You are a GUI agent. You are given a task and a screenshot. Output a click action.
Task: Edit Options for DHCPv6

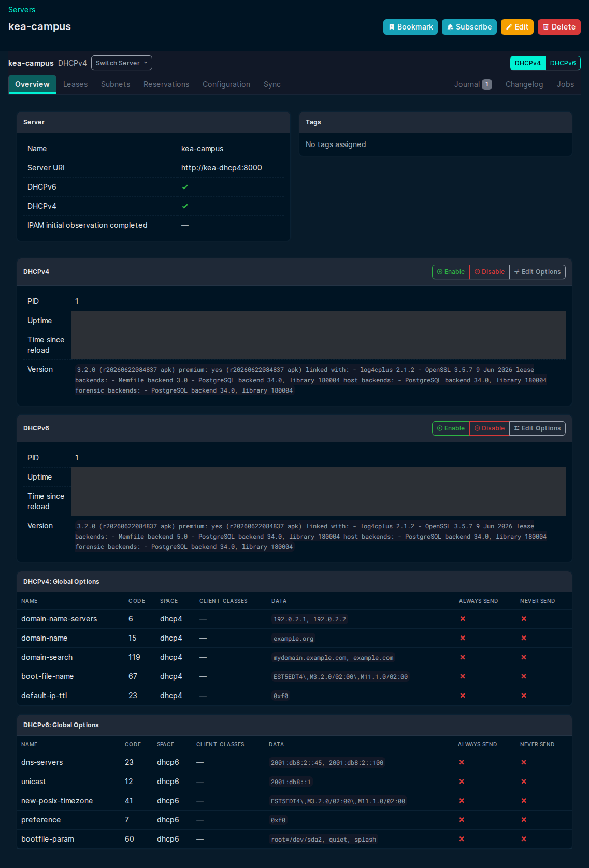pyautogui.click(x=537, y=428)
